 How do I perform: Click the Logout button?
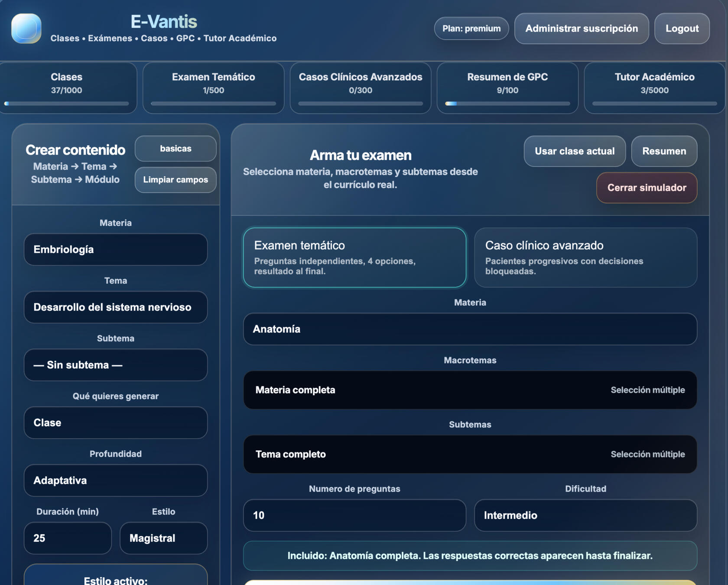682,29
